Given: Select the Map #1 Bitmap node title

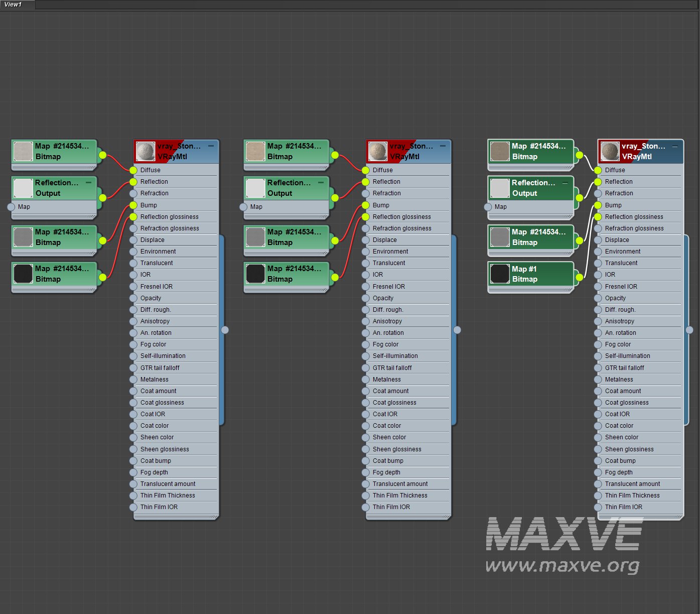Looking at the screenshot, I should click(x=524, y=269).
